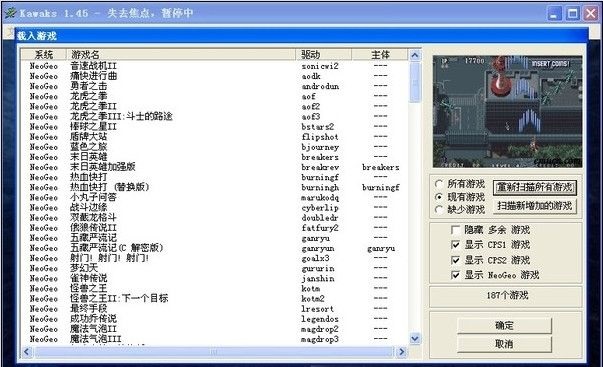
Task: Select the game 蓝色之旅
Action: pos(214,147)
